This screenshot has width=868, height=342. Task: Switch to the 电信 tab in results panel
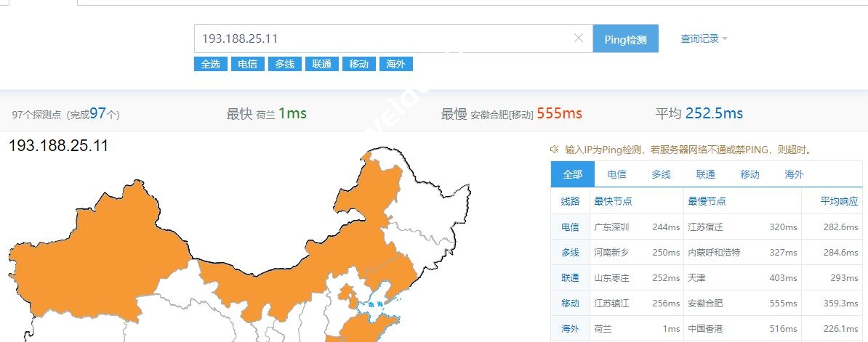click(616, 174)
